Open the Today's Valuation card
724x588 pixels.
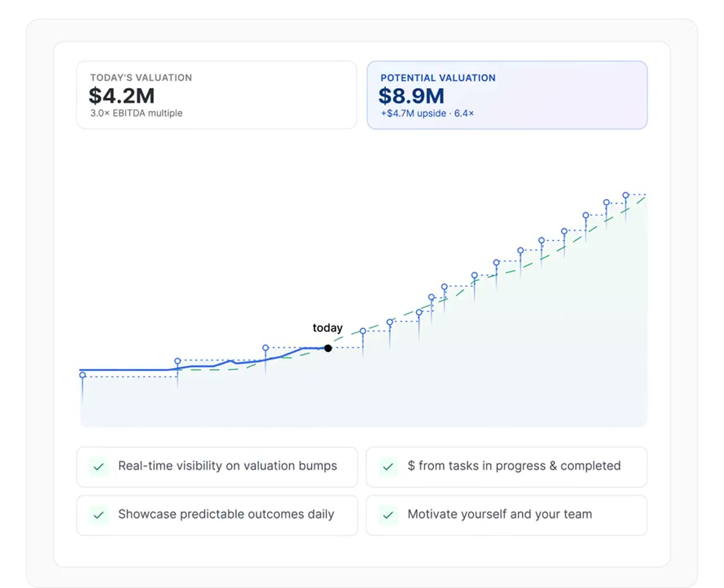point(217,95)
